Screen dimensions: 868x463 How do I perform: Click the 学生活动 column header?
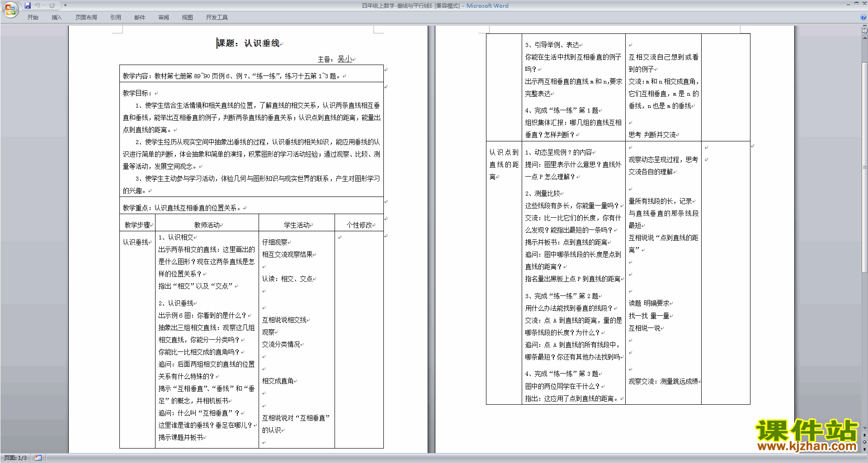click(297, 225)
